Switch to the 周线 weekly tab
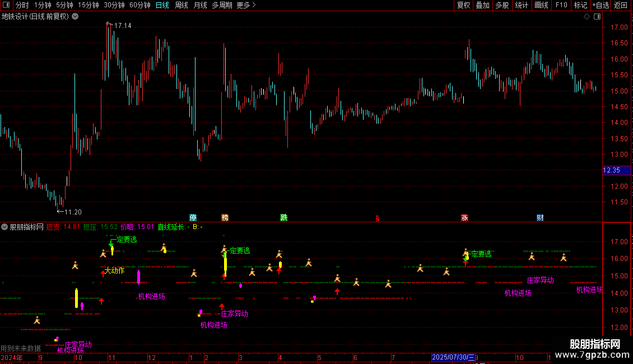 tap(181, 5)
